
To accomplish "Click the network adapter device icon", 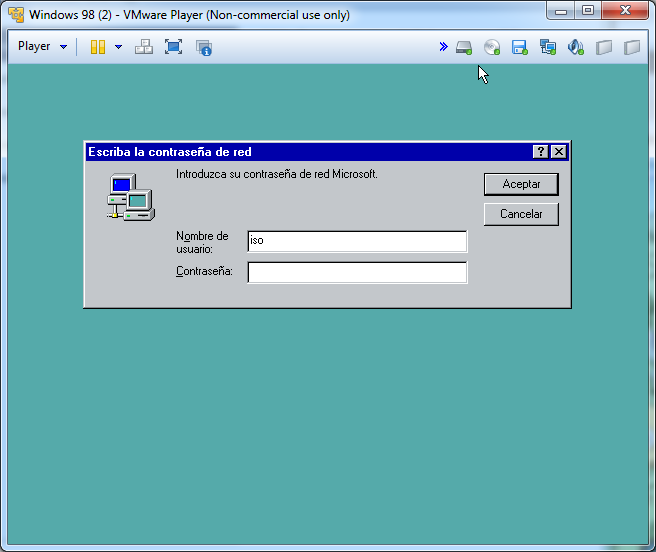I will [547, 47].
